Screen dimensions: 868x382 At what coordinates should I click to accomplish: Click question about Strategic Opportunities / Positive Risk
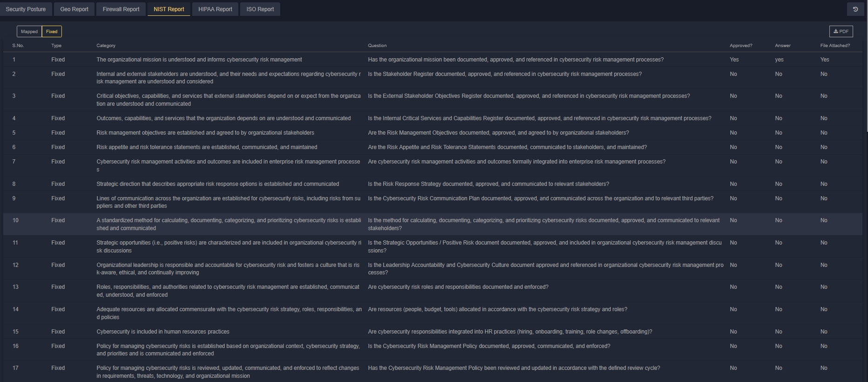click(x=545, y=246)
